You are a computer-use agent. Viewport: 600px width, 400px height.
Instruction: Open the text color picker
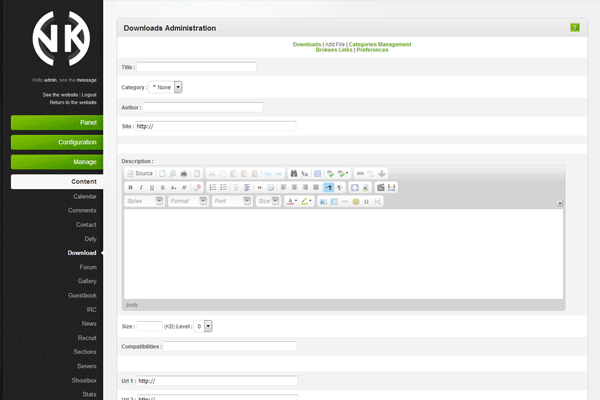[x=292, y=201]
